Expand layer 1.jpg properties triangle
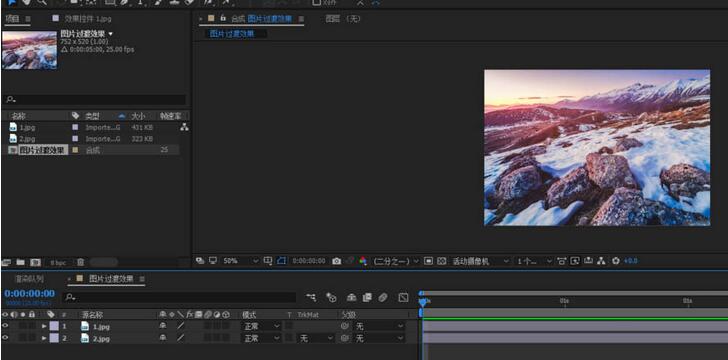728x360 pixels. coord(45,326)
